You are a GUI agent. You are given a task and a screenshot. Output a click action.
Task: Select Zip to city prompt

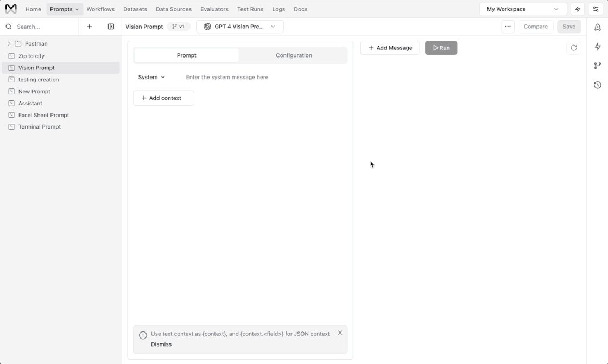pos(61,56)
